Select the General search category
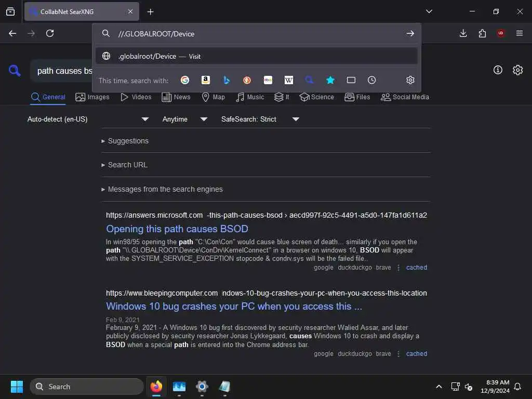 pyautogui.click(x=48, y=97)
